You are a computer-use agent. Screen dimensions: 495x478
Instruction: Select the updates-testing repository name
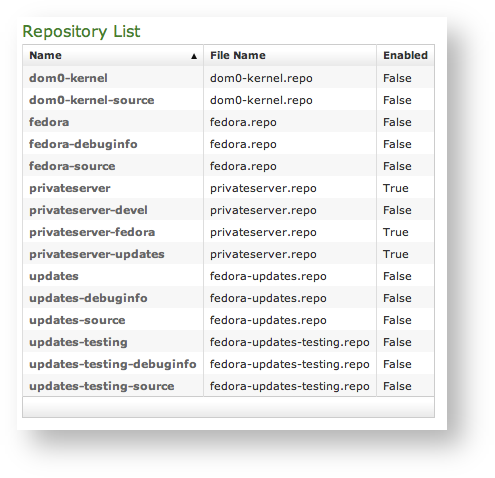coord(78,342)
